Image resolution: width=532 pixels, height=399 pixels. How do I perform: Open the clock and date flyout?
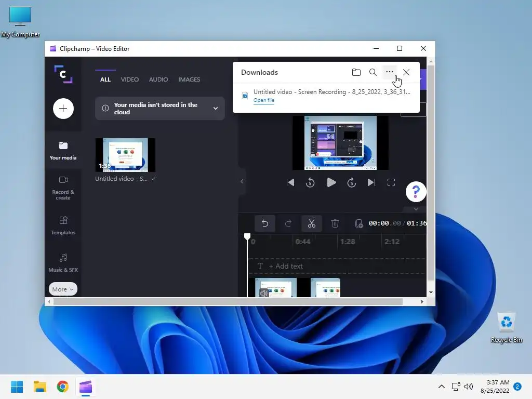coord(495,387)
